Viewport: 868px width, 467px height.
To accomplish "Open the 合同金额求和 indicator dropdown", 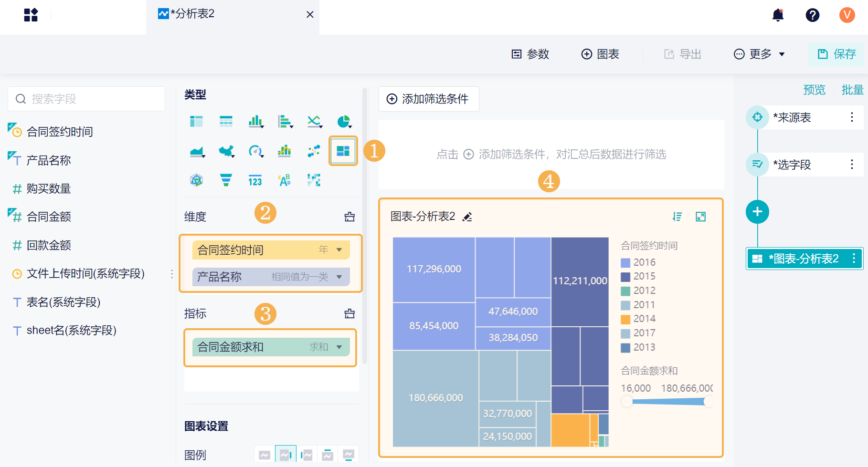I will click(339, 347).
